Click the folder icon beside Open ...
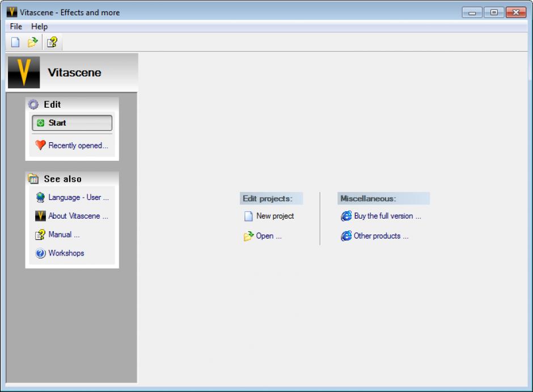The image size is (533, 392). pyautogui.click(x=248, y=236)
